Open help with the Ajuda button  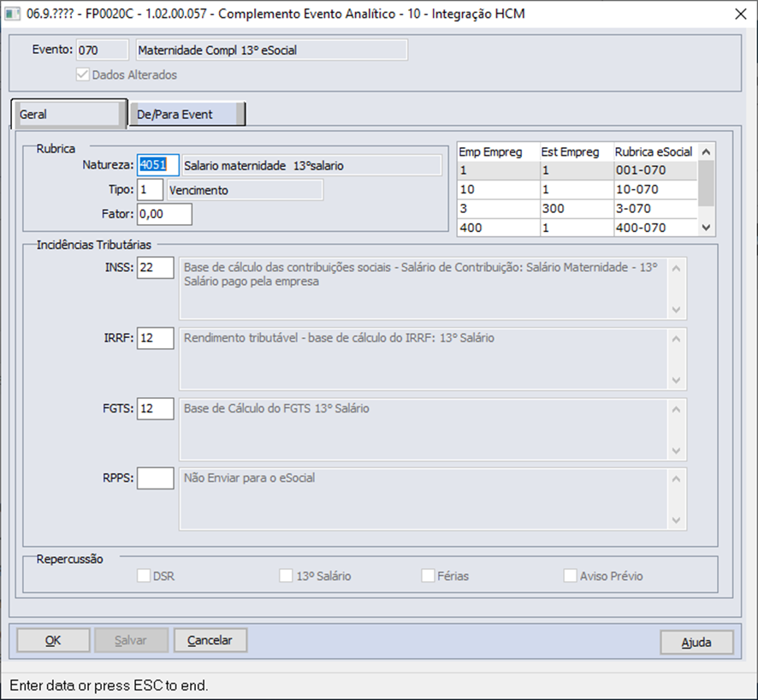pyautogui.click(x=696, y=642)
